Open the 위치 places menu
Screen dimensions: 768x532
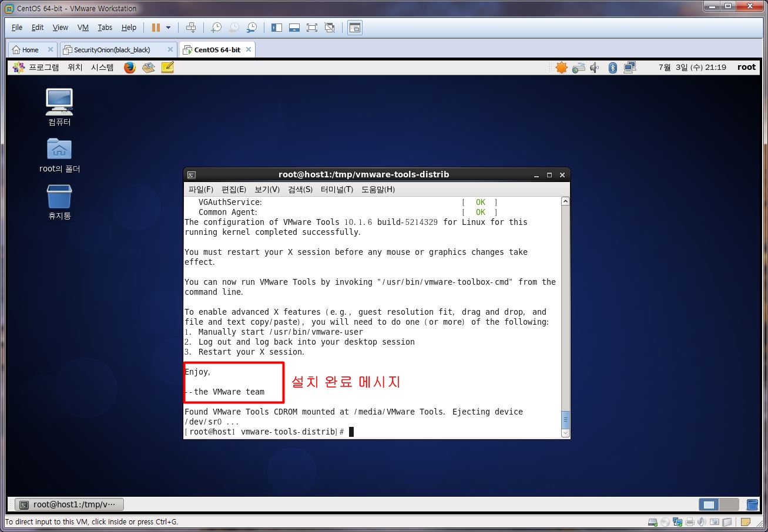point(75,68)
